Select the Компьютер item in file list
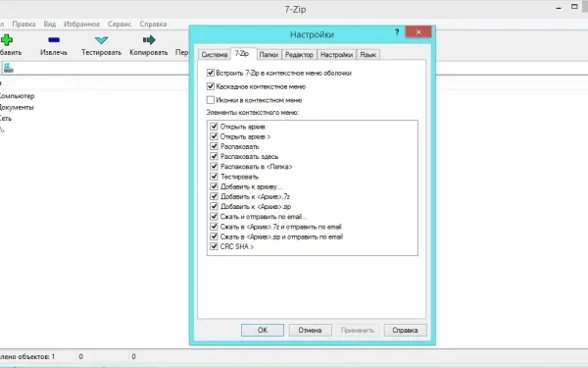This screenshot has height=368, width=588. [x=18, y=96]
